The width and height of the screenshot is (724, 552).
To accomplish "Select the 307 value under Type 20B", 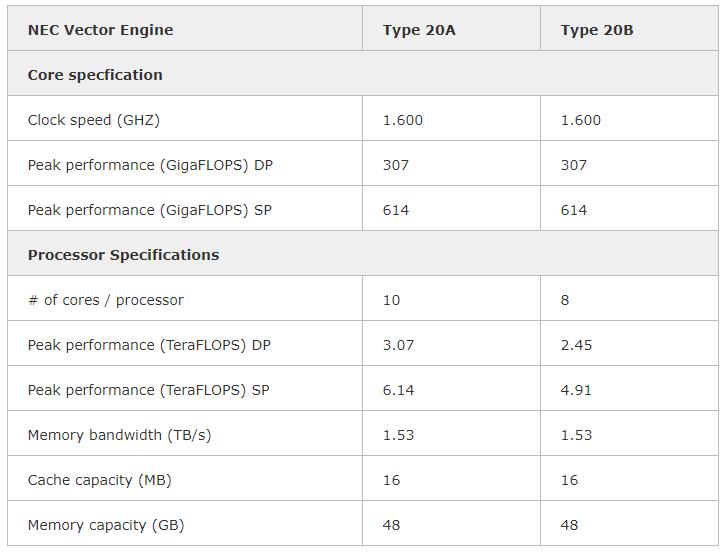I will [573, 165].
